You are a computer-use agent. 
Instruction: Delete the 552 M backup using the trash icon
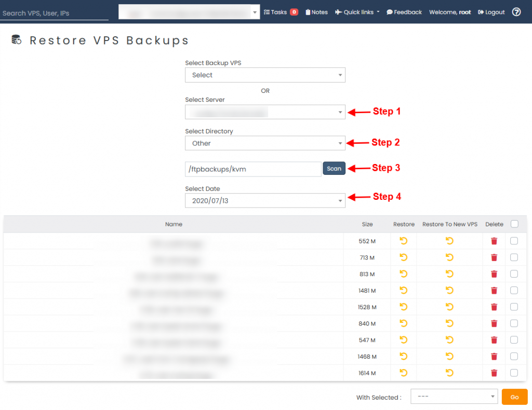(x=494, y=241)
